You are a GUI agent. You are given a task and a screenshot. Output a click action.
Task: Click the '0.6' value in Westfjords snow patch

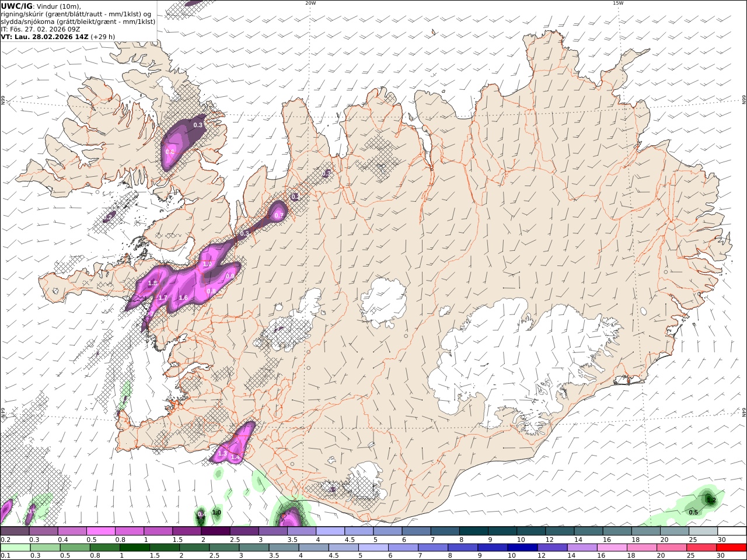170,152
